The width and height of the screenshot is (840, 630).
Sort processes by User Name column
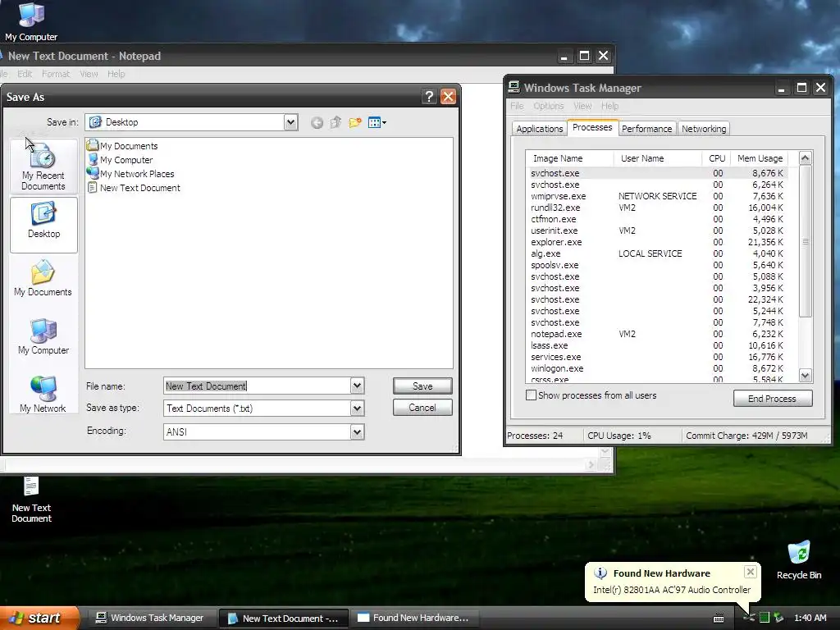pyautogui.click(x=657, y=158)
